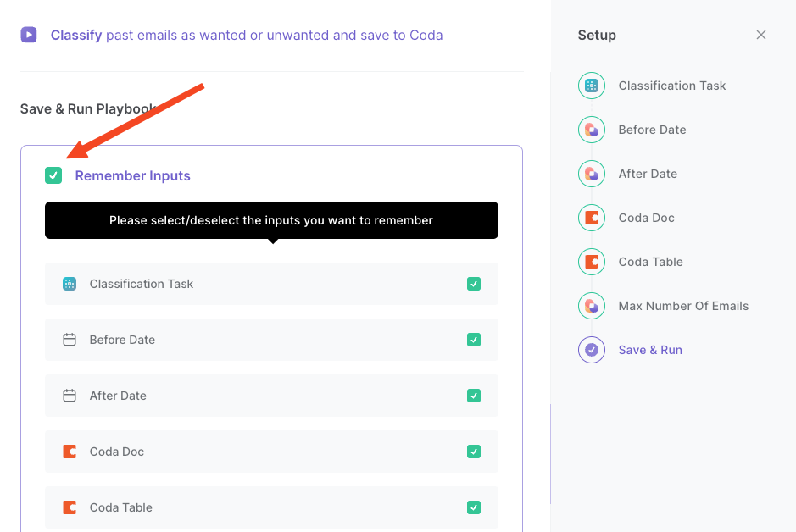Image resolution: width=796 pixels, height=532 pixels.
Task: Select the Save & Run step label
Action: [650, 350]
